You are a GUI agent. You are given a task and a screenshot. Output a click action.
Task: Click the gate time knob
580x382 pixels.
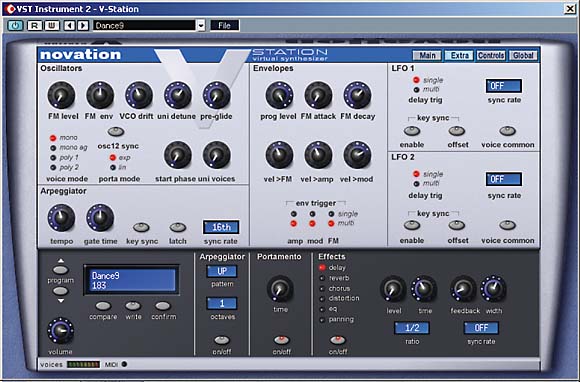click(100, 217)
